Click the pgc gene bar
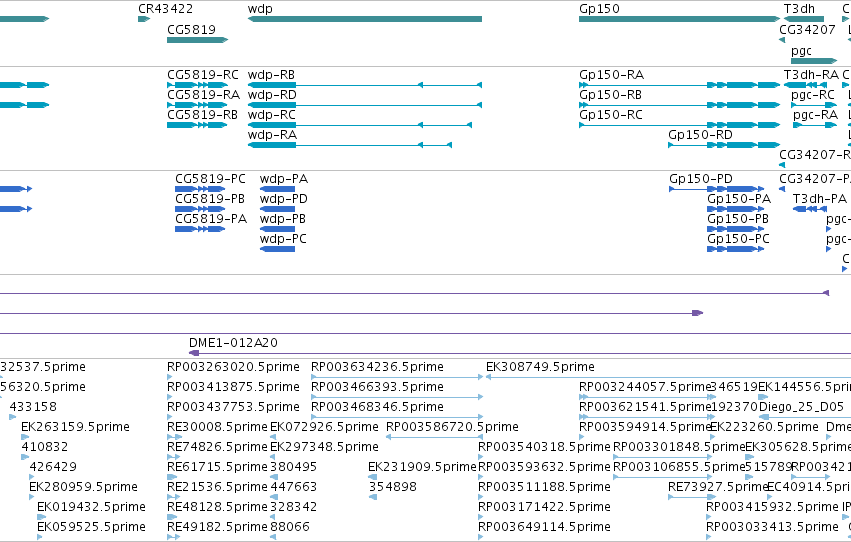851x542 pixels. tap(814, 61)
